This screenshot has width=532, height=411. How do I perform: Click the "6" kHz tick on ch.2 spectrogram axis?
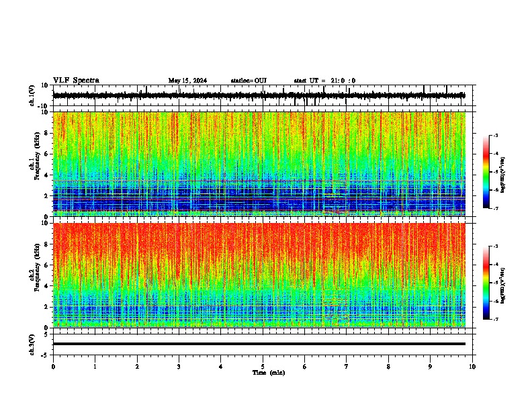point(47,265)
